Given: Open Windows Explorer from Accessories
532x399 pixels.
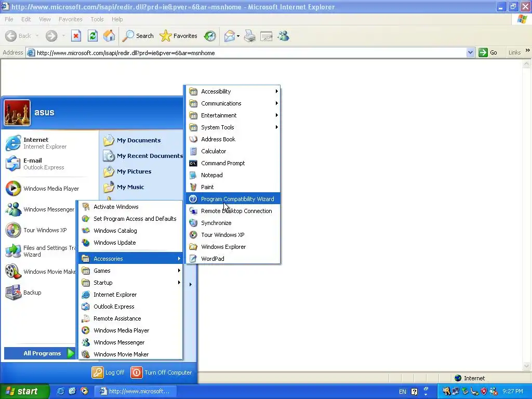Looking at the screenshot, I should [x=233, y=247].
